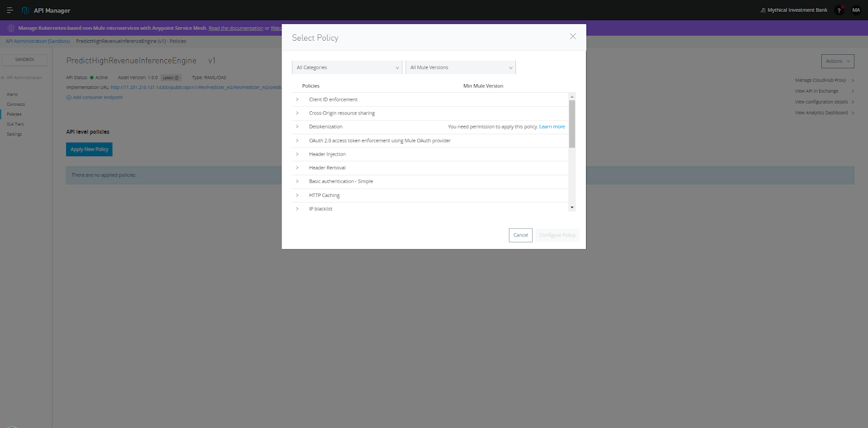Click the Add consumer endpoint link
Screen dimensions: 868x428
pyautogui.click(x=94, y=98)
